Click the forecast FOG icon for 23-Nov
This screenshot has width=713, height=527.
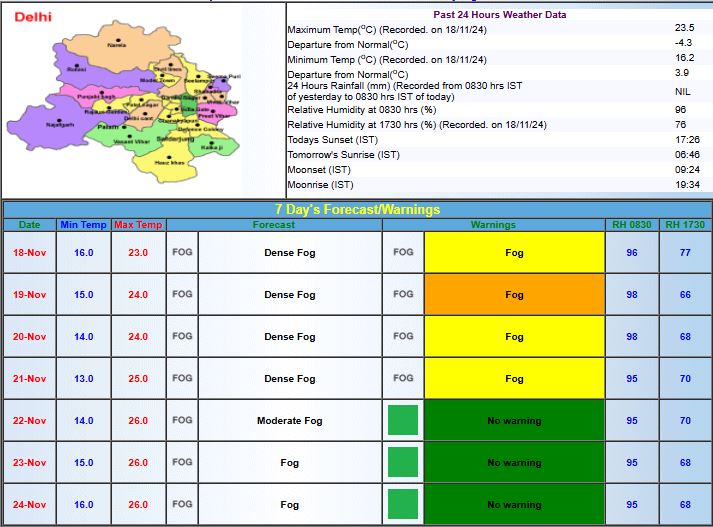[x=182, y=462]
